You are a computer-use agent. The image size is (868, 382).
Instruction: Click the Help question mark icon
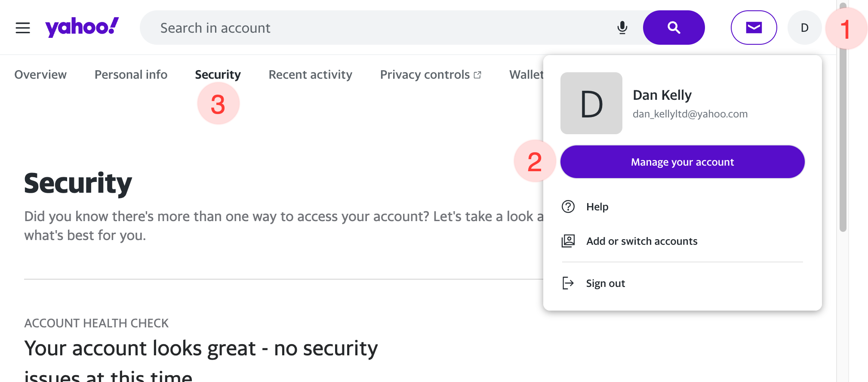point(568,207)
